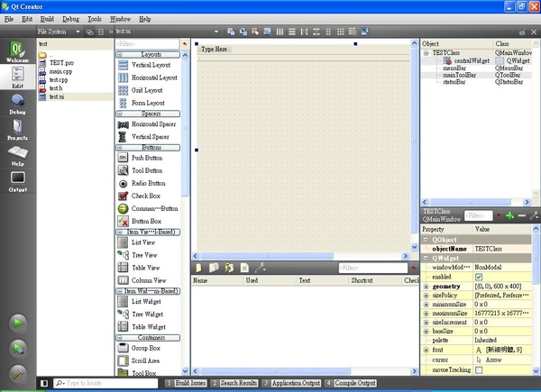
Task: Open the Window menu
Action: pos(120,19)
